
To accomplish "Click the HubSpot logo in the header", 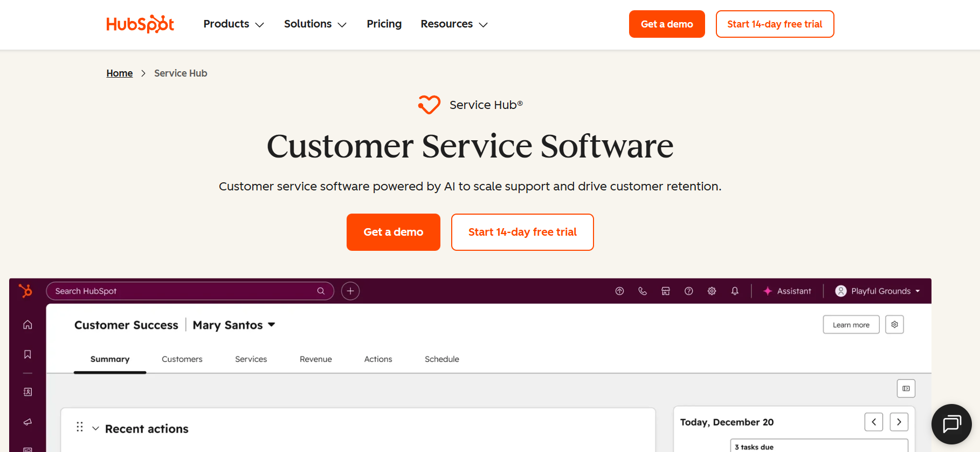I will 140,24.
